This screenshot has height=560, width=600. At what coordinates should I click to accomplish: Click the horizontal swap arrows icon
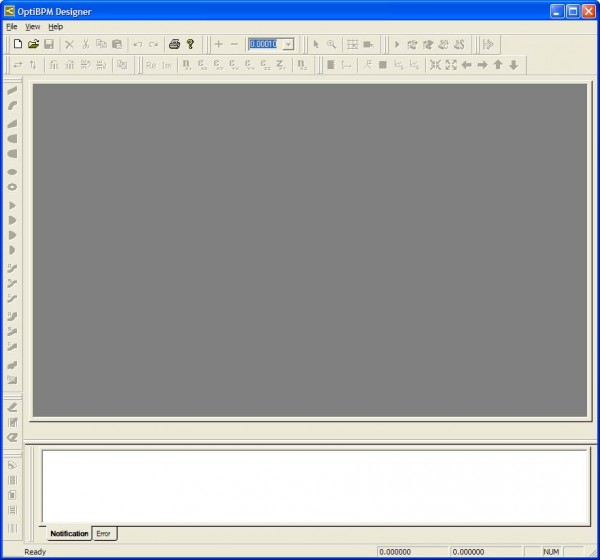[18, 65]
